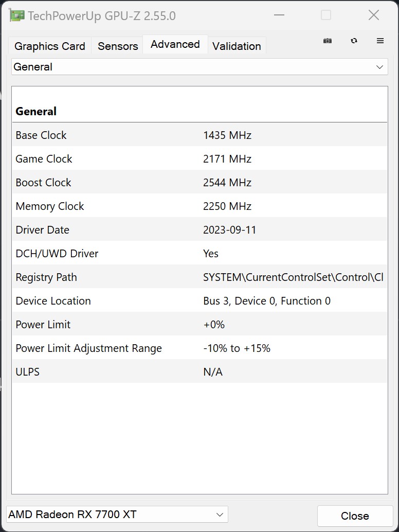Image resolution: width=399 pixels, height=532 pixels.
Task: Click the SYSTEM\CurrentControlSet registry value
Action: (293, 277)
